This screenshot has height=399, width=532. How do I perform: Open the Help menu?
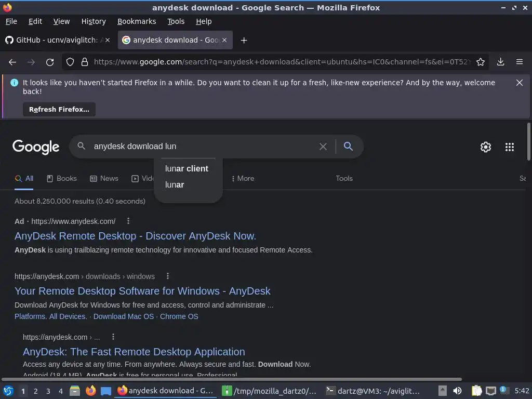[204, 21]
